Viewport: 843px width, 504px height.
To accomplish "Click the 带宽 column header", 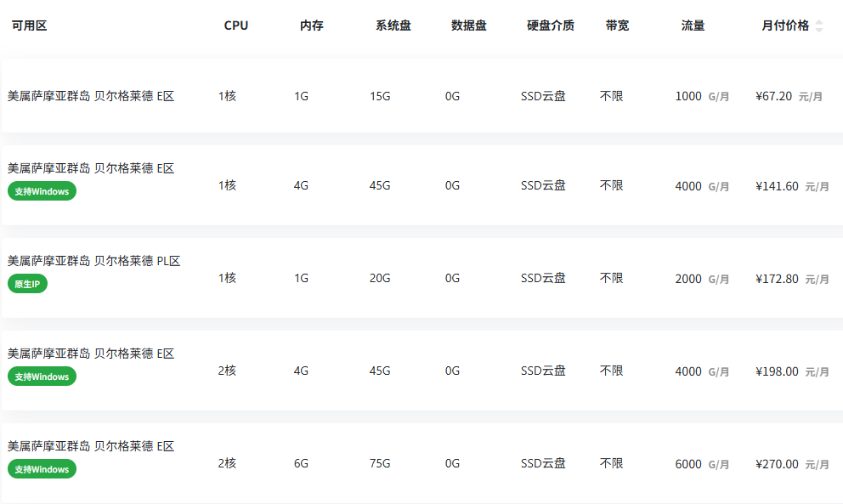I will click(x=618, y=25).
